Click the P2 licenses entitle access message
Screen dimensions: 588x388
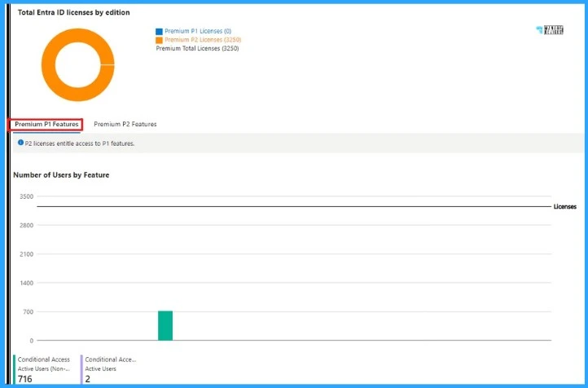(x=80, y=143)
